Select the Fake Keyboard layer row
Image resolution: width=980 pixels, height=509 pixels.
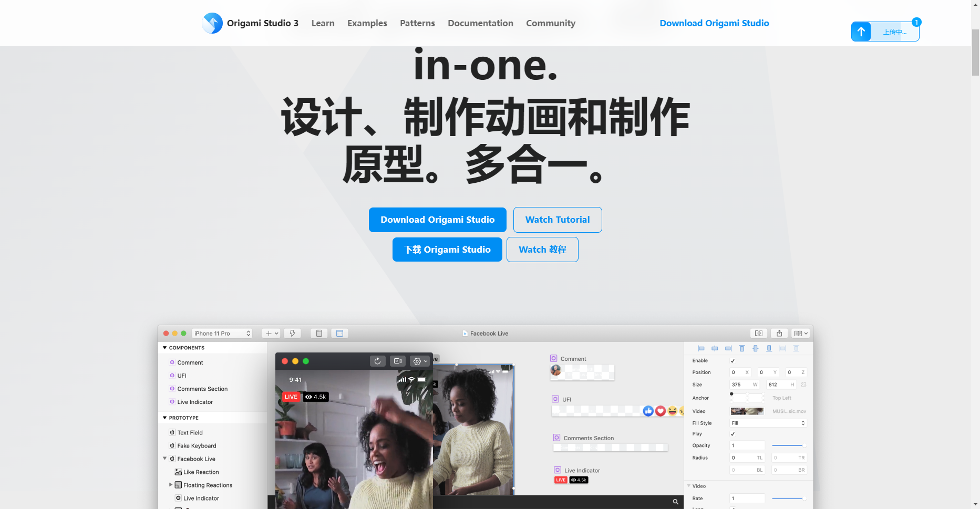(213, 445)
